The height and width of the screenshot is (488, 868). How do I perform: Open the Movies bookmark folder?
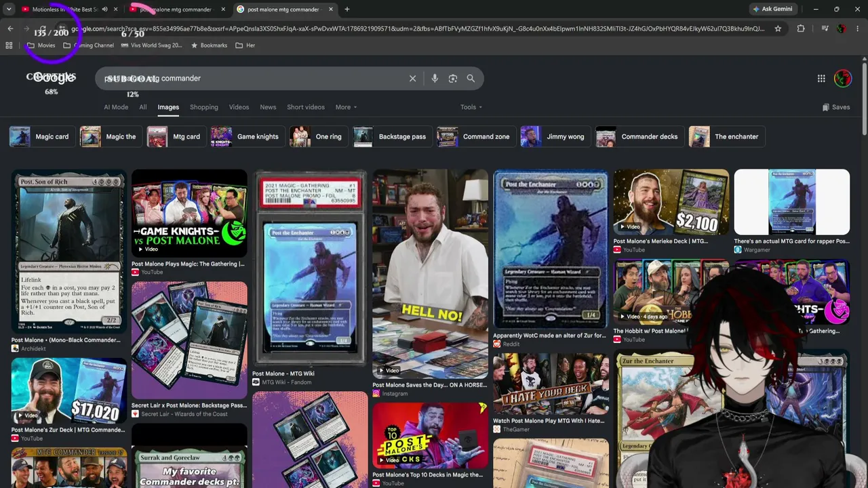[41, 45]
